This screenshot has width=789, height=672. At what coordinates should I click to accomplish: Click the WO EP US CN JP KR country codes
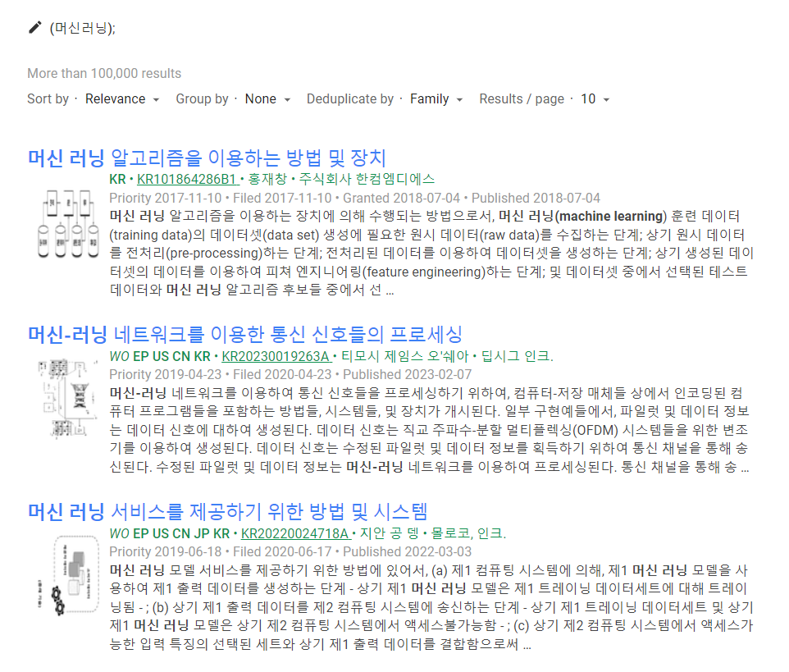click(x=170, y=533)
